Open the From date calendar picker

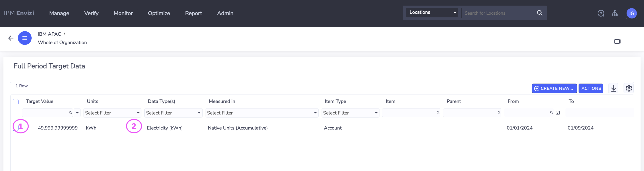click(558, 113)
